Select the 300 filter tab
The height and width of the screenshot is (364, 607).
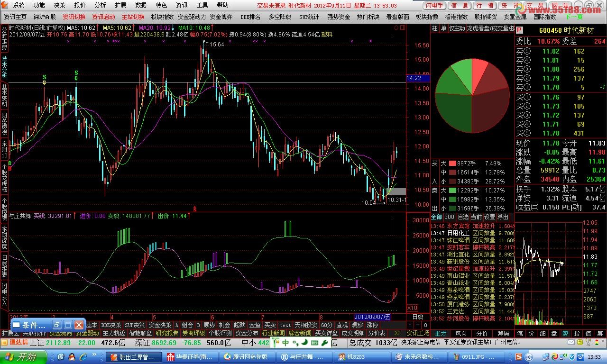click(449, 217)
